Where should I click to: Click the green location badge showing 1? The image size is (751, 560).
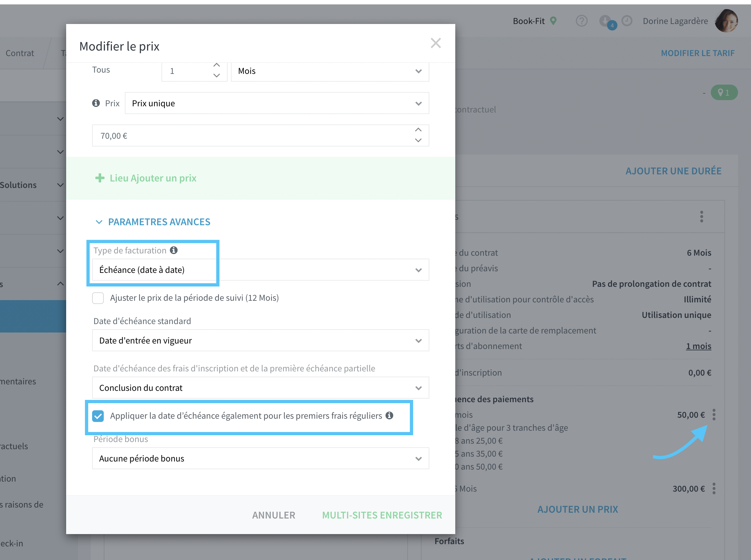point(724,93)
